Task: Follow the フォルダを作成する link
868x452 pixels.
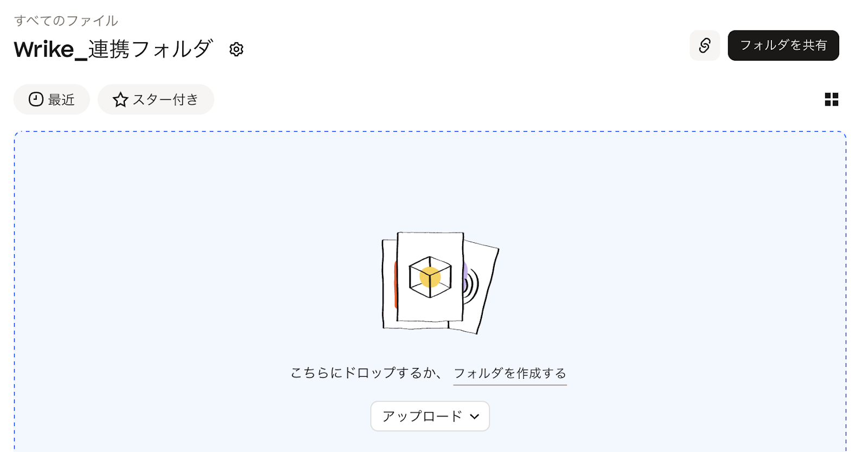Action: tap(510, 373)
